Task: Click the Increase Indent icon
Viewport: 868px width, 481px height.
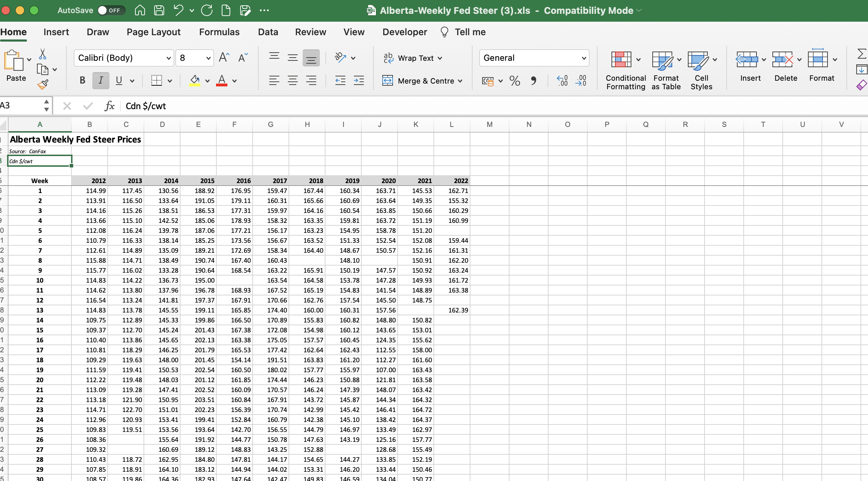Action: click(358, 81)
